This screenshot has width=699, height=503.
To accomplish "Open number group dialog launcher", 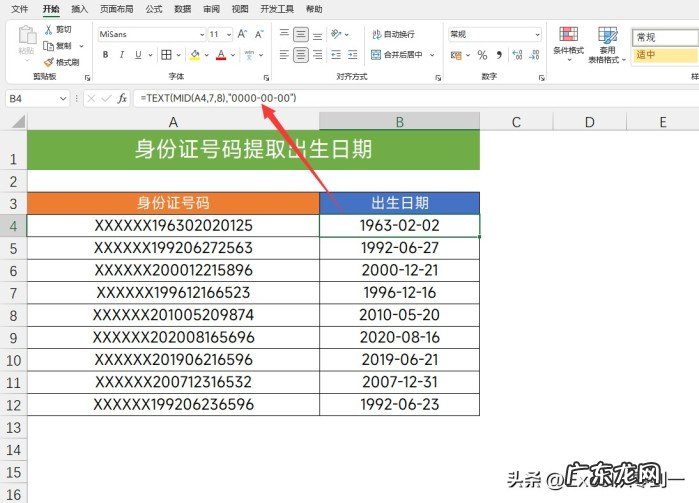I will click(542, 78).
